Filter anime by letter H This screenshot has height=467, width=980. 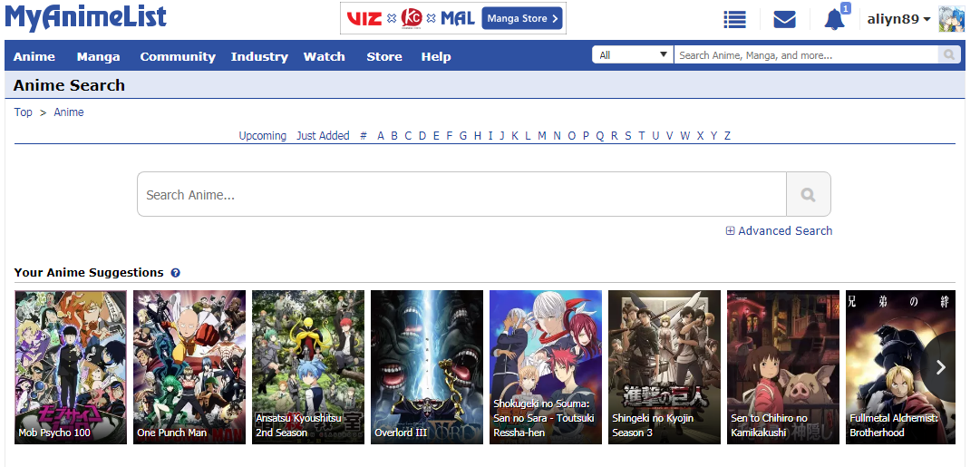(478, 136)
